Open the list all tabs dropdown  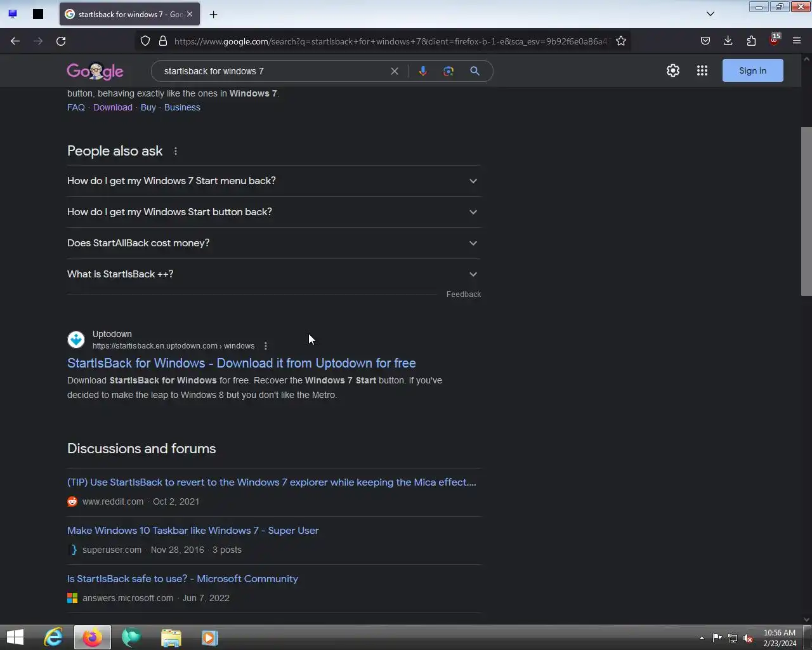click(x=710, y=14)
